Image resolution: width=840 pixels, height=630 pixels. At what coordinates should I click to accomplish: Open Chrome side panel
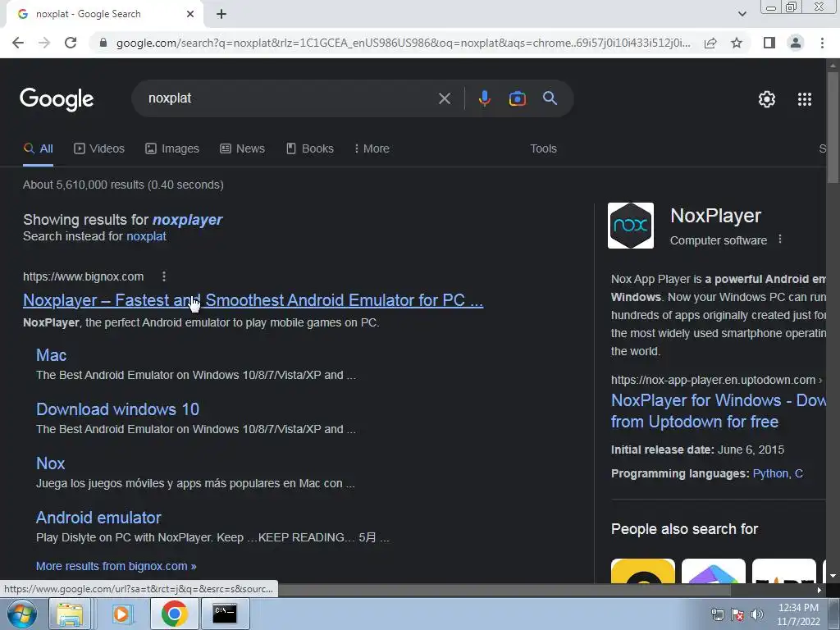(769, 43)
